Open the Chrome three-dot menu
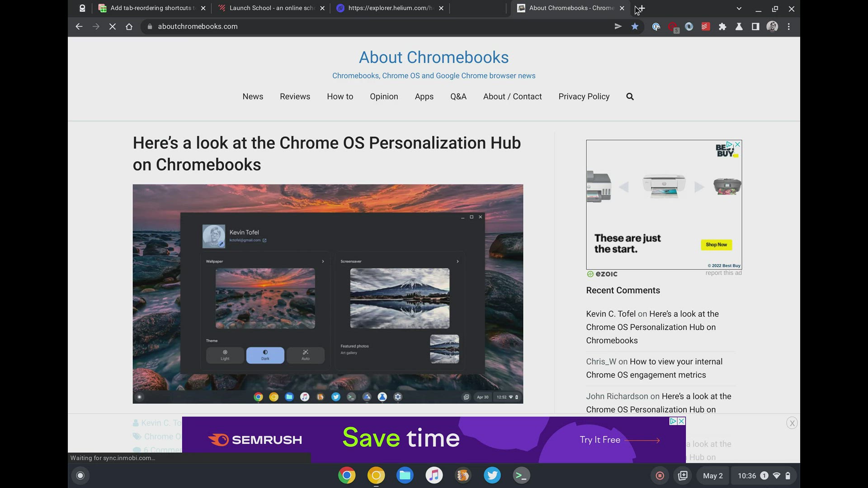Viewport: 868px width, 488px height. [x=789, y=27]
